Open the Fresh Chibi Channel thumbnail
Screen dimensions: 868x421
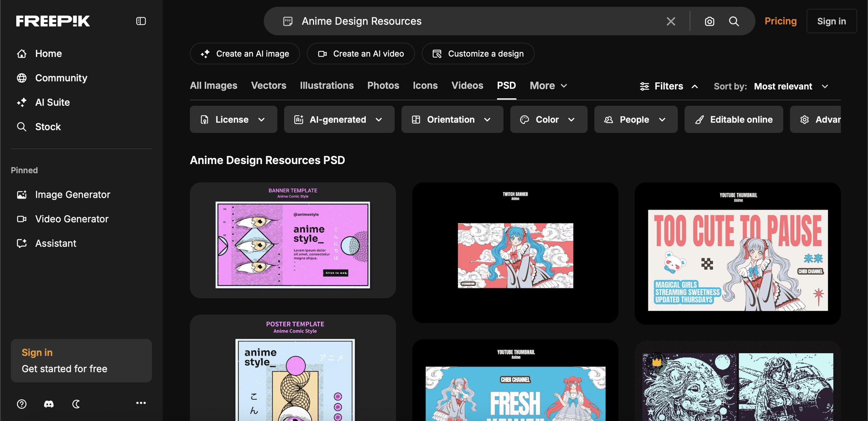tap(515, 380)
